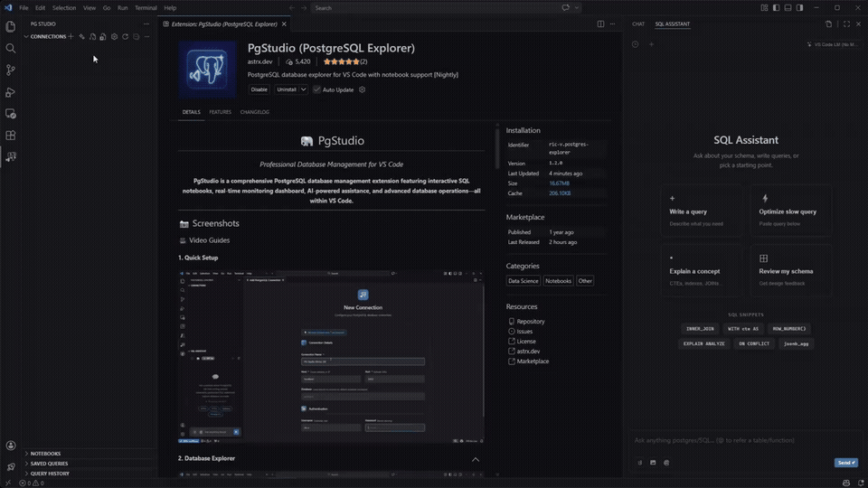This screenshot has width=868, height=488.
Task: Open the Repository link
Action: pos(531,322)
